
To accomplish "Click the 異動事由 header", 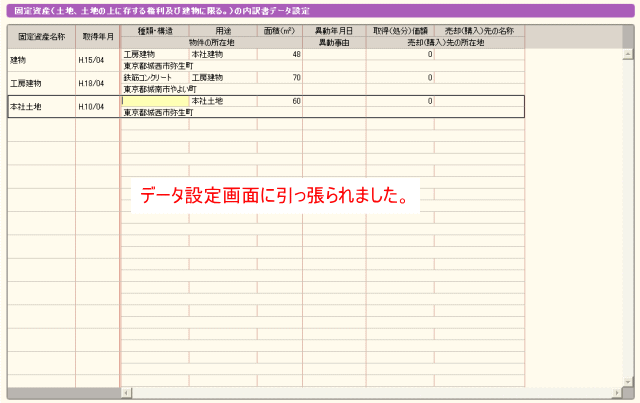I will tap(334, 42).
